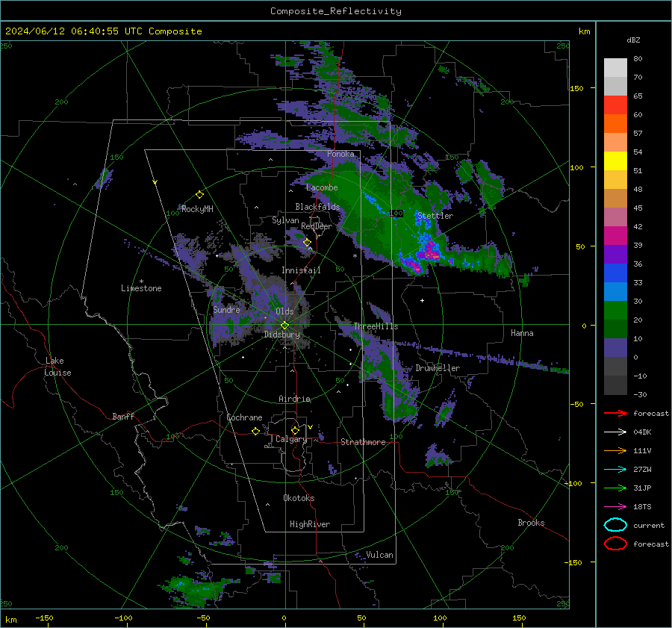Click the Brooks town label
The image size is (672, 628).
pyautogui.click(x=531, y=523)
